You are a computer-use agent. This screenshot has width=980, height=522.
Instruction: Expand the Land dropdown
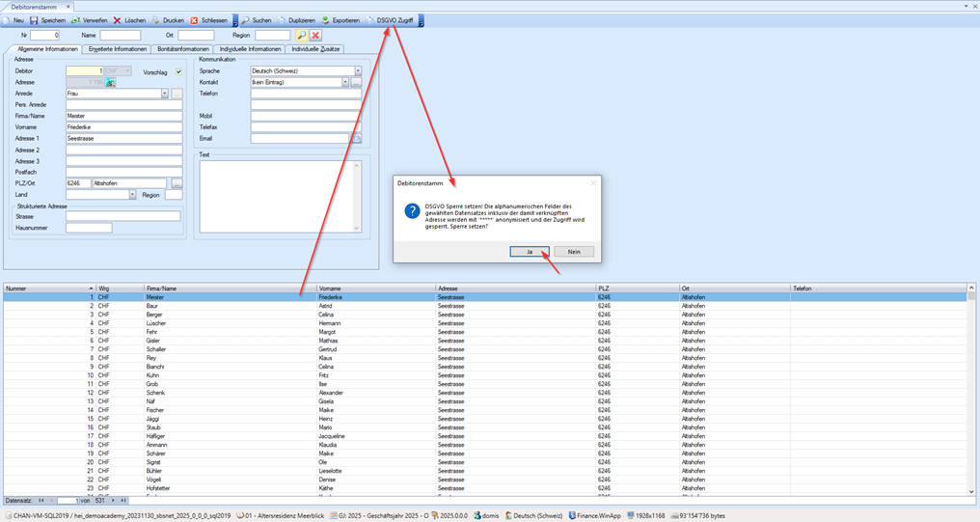click(132, 195)
